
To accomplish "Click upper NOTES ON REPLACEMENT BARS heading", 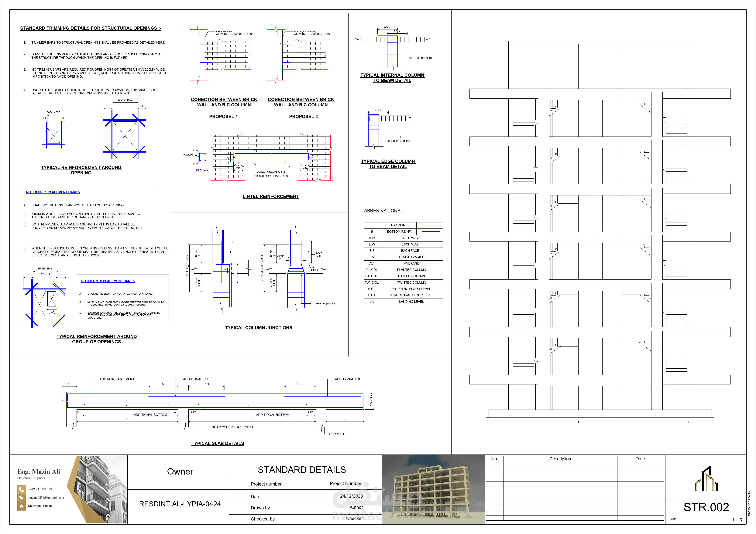I will [x=53, y=192].
